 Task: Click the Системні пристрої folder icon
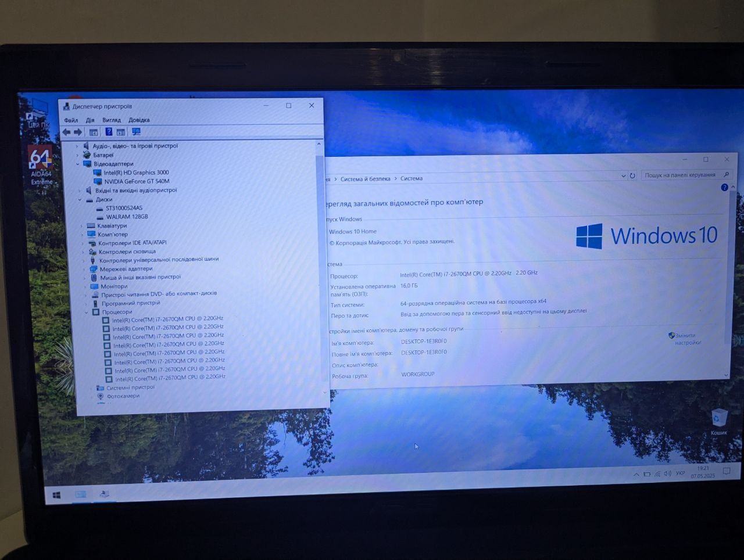pos(100,387)
